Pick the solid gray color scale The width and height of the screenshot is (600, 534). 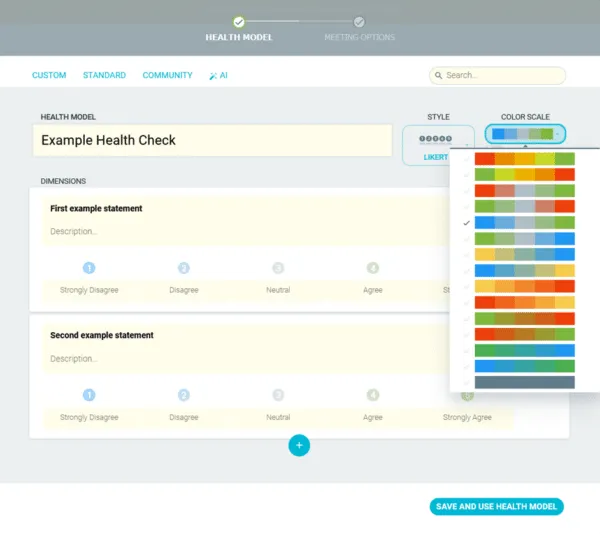(525, 382)
